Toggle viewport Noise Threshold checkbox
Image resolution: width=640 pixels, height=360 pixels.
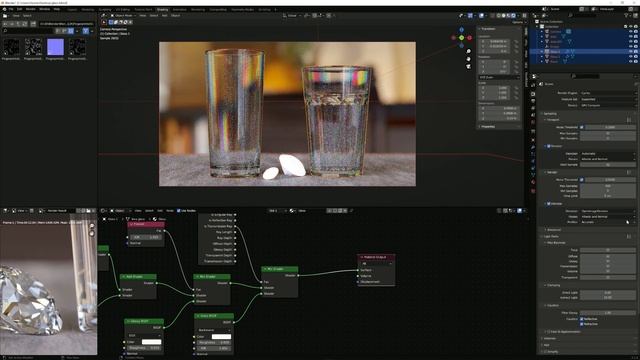[582, 127]
